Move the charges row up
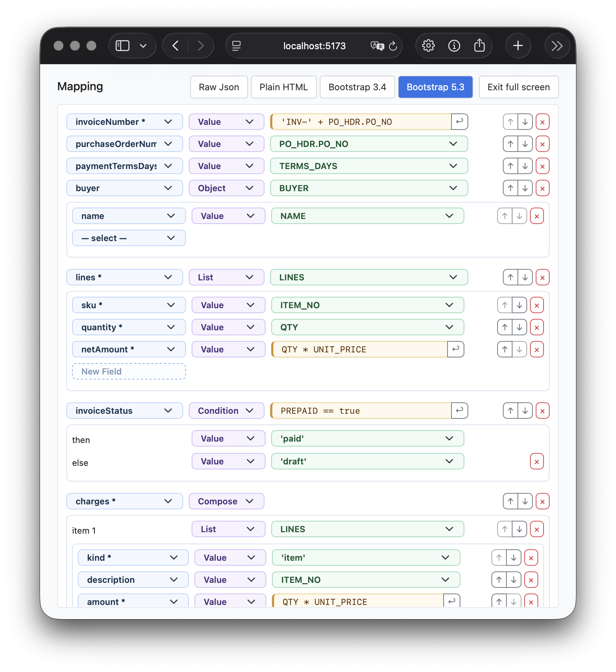This screenshot has height=672, width=616. click(x=510, y=502)
